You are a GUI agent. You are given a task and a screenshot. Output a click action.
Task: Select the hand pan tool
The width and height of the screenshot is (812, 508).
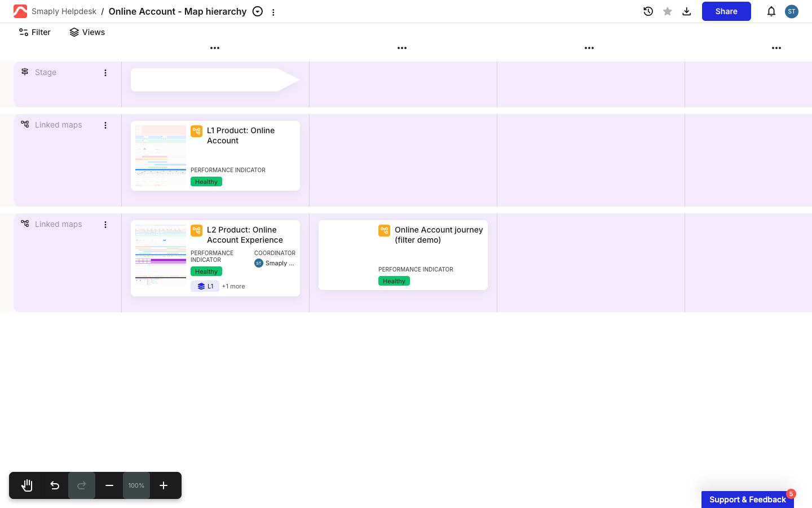pos(27,485)
